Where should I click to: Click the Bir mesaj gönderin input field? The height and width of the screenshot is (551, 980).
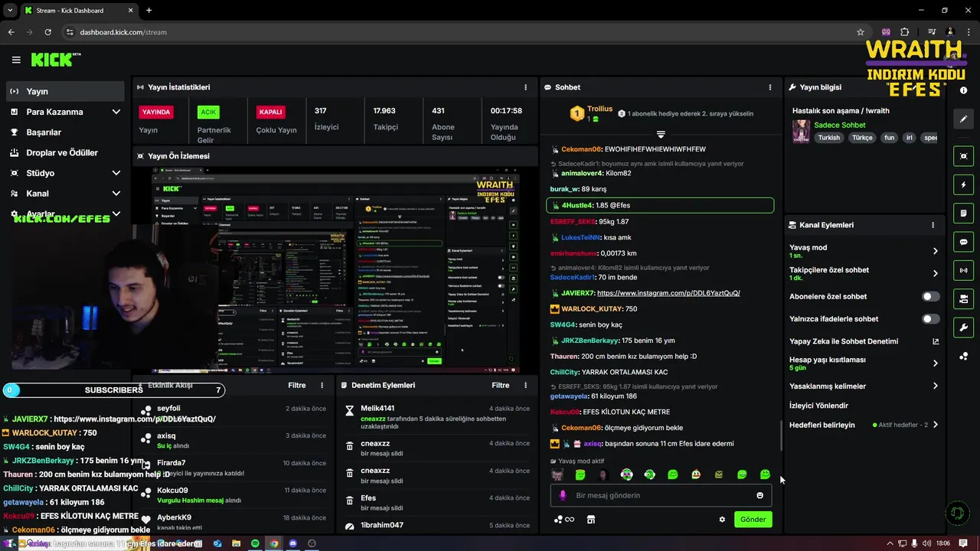coord(662,495)
